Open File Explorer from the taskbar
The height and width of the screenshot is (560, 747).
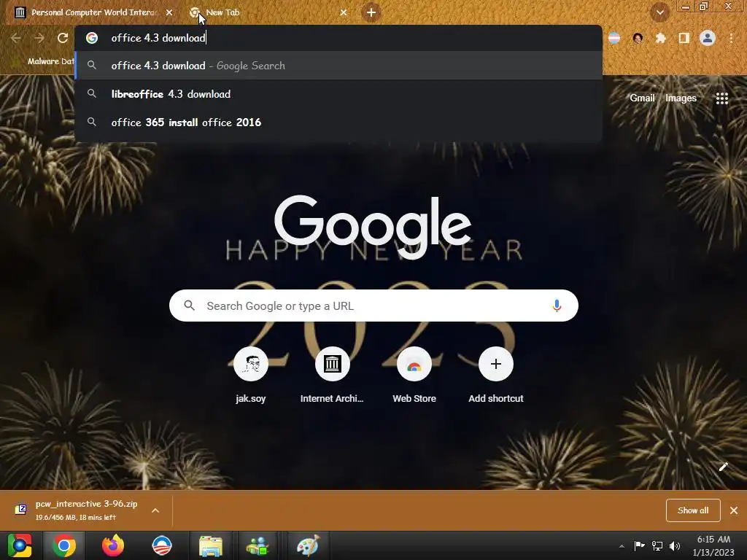(x=211, y=545)
